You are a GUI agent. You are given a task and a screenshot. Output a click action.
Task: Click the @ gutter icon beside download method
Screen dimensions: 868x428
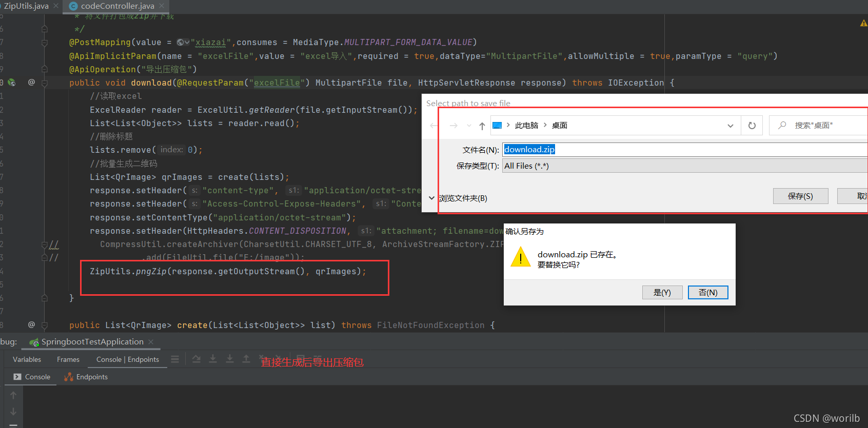pyautogui.click(x=31, y=82)
